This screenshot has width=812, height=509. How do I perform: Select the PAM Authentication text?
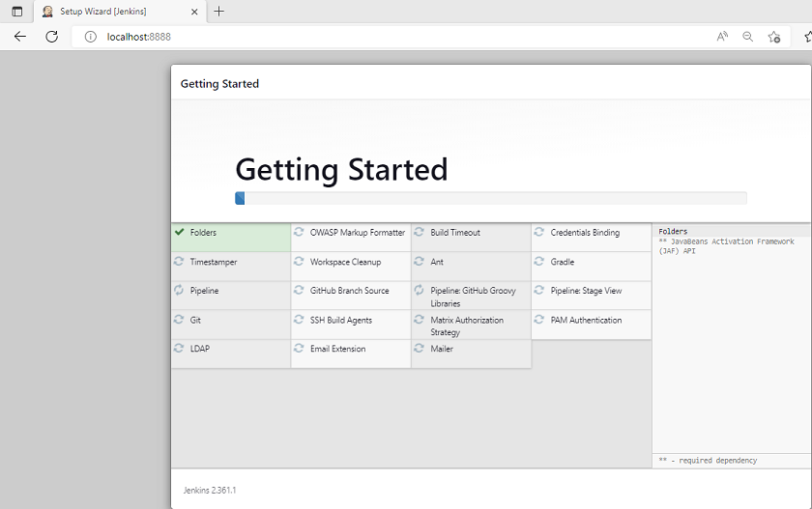[586, 320]
